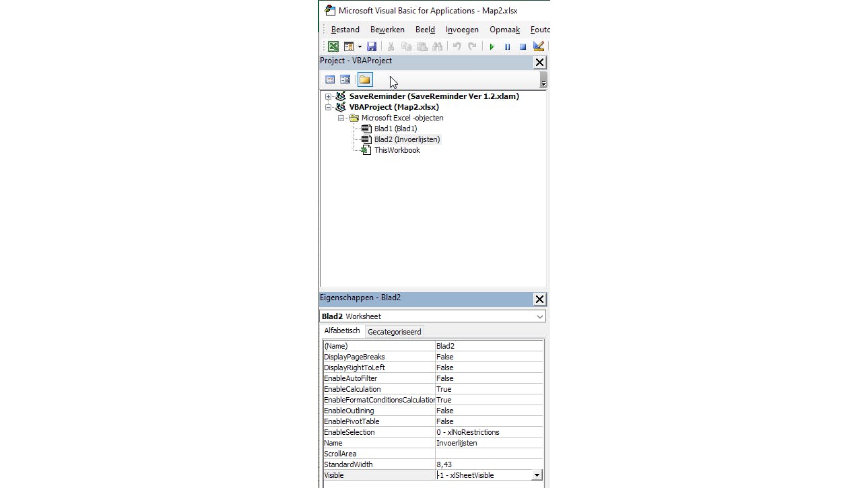Close the Project - VBAProject panel
The image size is (868, 488).
[539, 62]
